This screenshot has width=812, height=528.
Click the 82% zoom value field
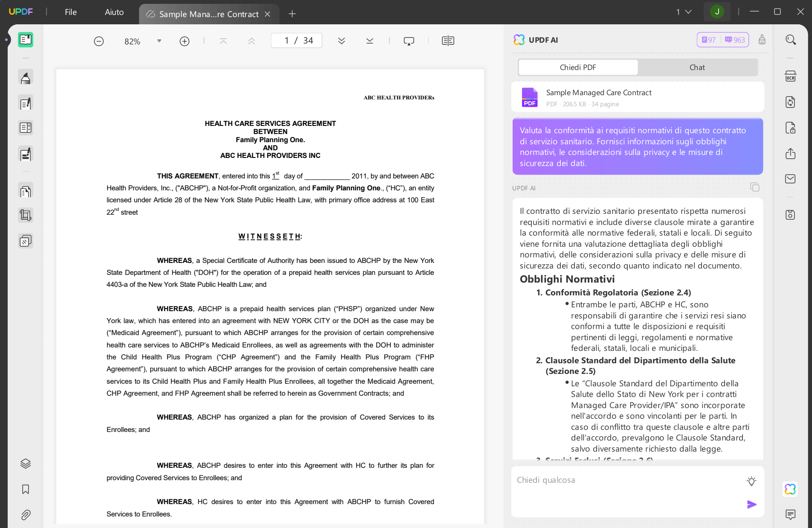132,41
